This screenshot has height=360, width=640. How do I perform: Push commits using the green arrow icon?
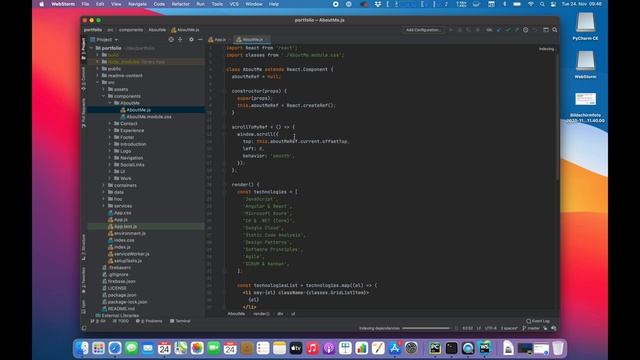pos(517,30)
